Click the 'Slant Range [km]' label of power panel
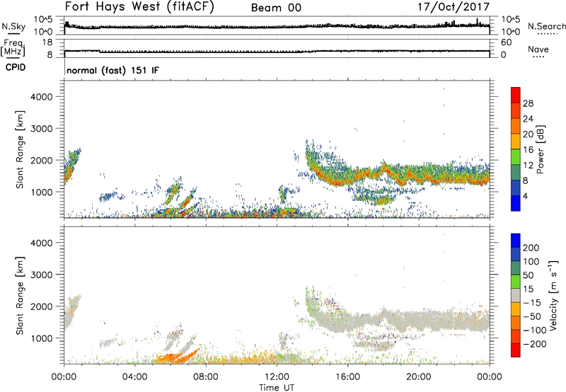This screenshot has height=392, width=566. (x=20, y=149)
